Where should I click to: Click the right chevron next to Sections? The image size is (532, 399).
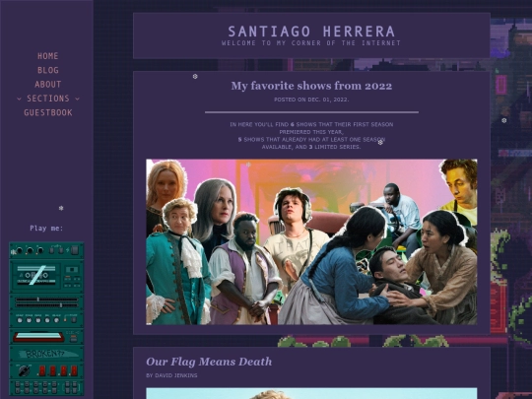click(x=78, y=99)
